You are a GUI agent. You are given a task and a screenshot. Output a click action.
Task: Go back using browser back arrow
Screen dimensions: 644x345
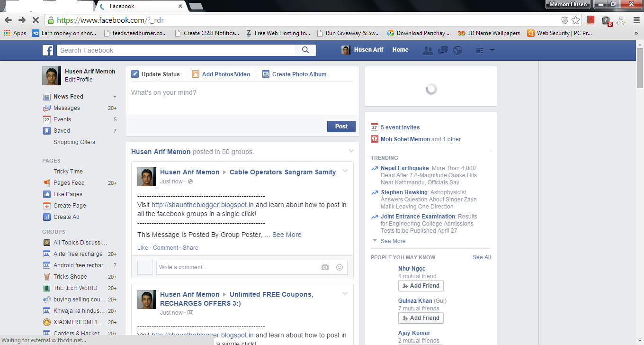(x=8, y=20)
